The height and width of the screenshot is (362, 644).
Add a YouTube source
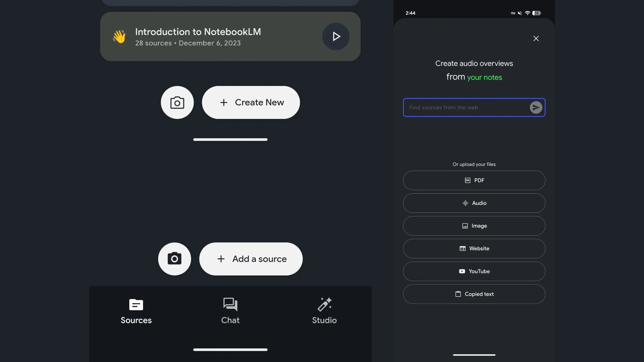tap(474, 271)
